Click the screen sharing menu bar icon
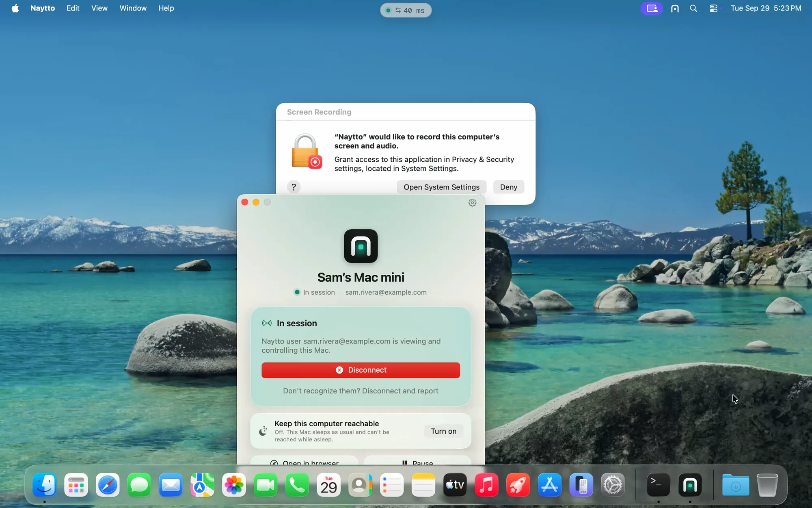This screenshot has width=812, height=508. 652,8
